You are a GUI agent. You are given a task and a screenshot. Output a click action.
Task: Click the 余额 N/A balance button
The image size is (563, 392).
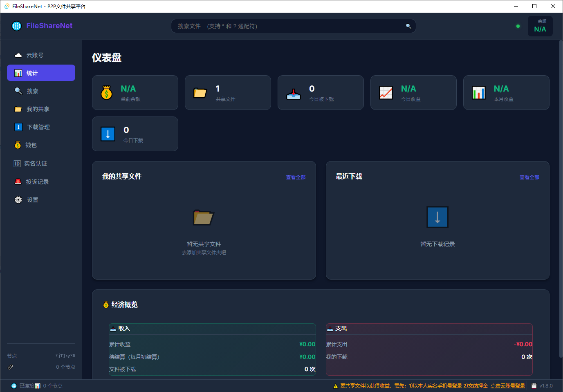coord(540,26)
